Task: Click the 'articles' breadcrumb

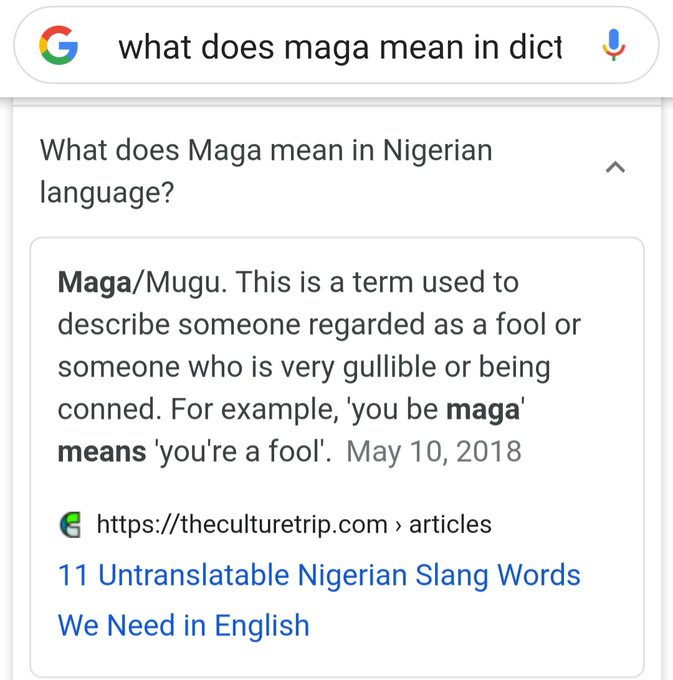Action: pos(451,523)
